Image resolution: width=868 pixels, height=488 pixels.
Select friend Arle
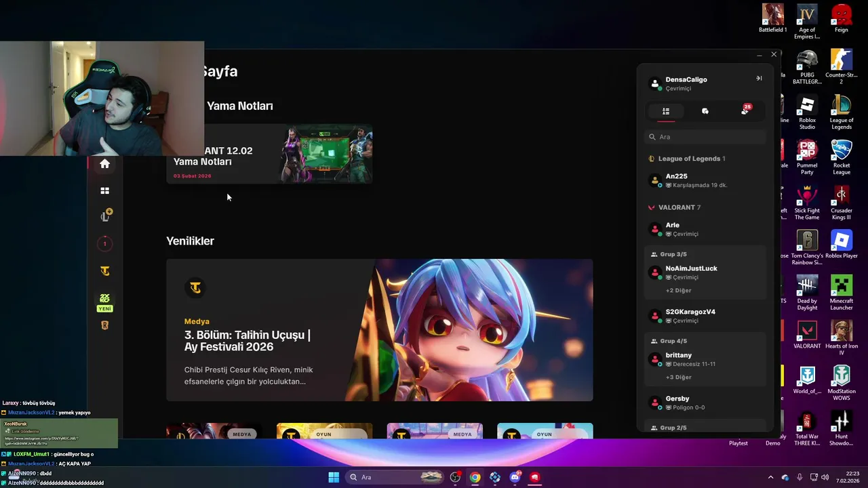tap(705, 229)
